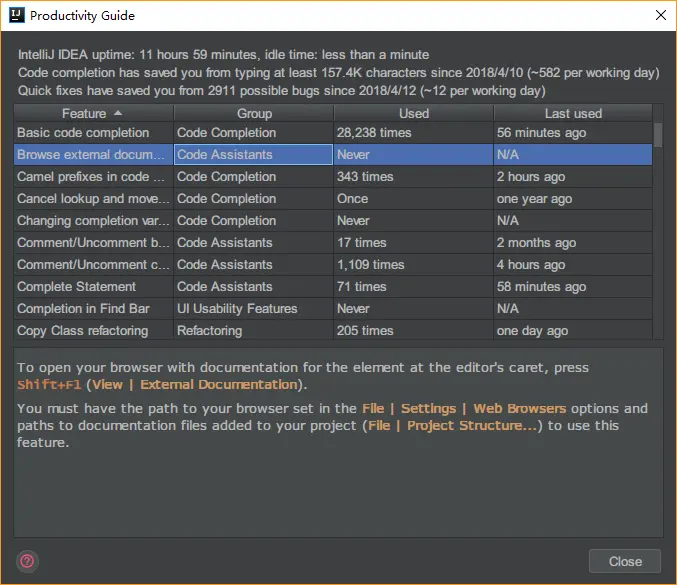Click the 58 minutes ago cell
This screenshot has width=677, height=585.
[573, 287]
